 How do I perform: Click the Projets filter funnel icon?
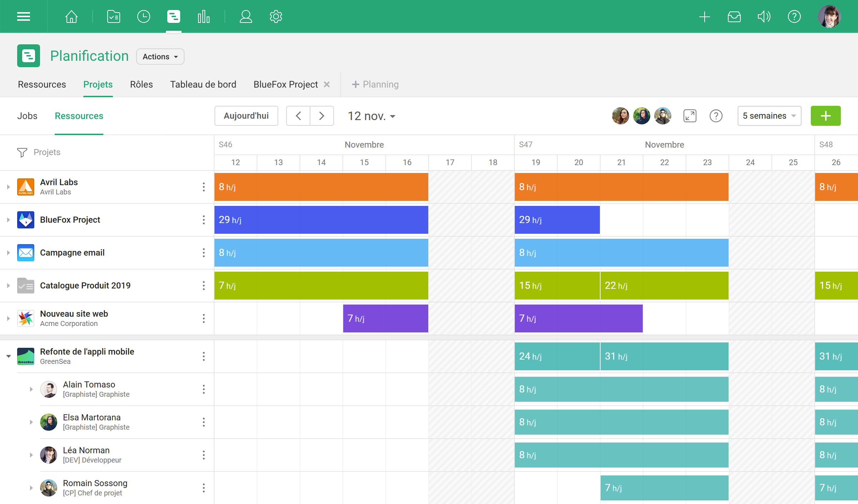22,152
